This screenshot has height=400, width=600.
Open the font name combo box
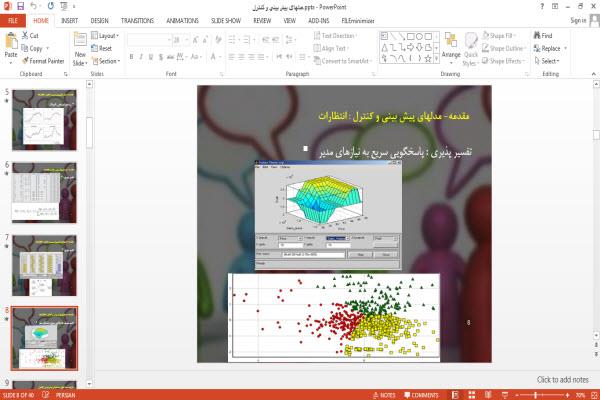tap(149, 39)
